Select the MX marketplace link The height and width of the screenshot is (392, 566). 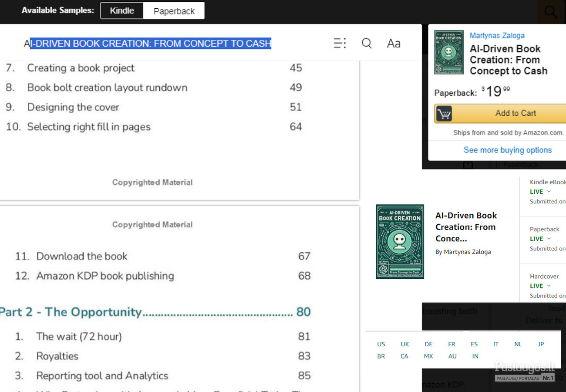[428, 356]
